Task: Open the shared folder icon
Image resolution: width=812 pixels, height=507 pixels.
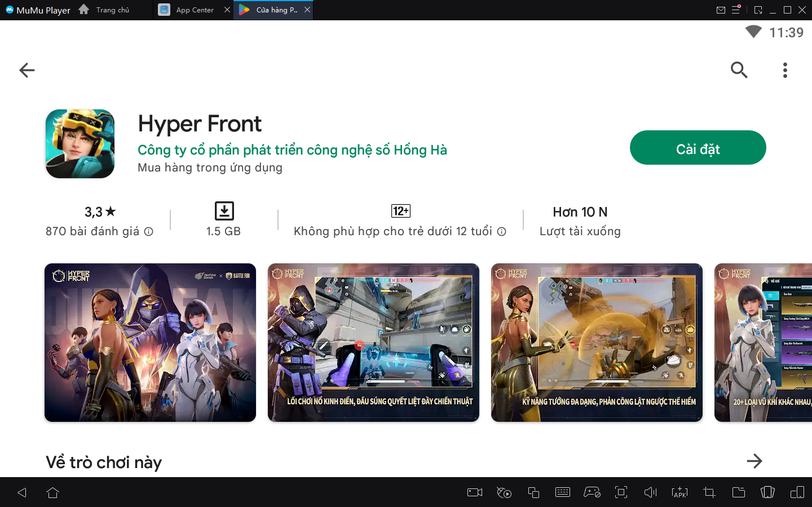Action: (x=739, y=492)
